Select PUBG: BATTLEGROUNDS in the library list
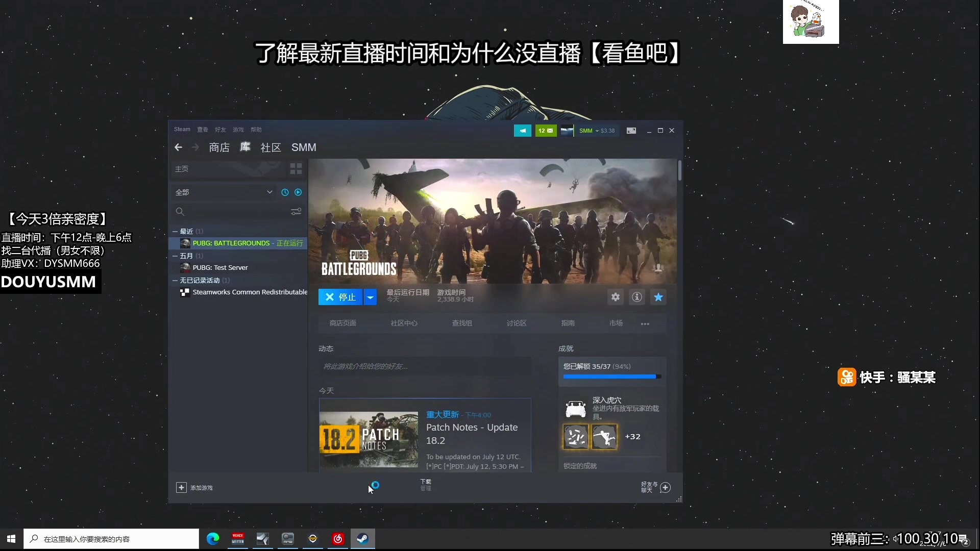980x551 pixels. 238,243
